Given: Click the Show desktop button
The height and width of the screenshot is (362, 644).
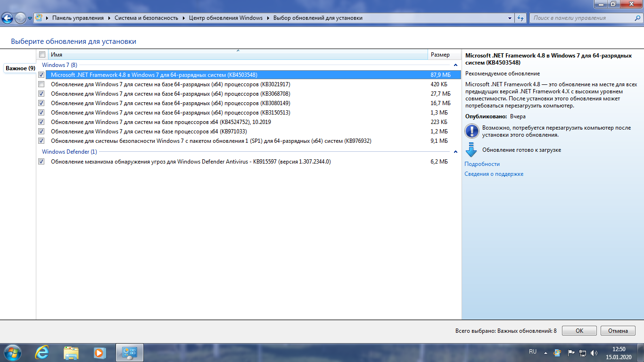Looking at the screenshot, I should pos(640,353).
